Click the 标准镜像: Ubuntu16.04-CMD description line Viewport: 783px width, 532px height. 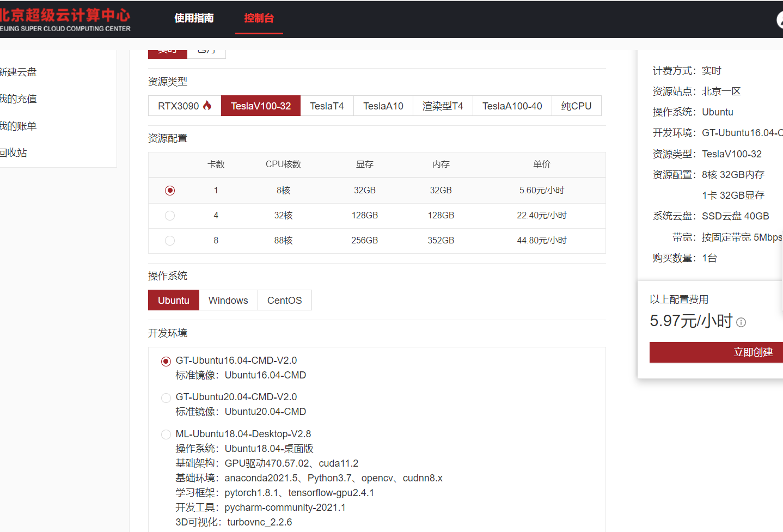(241, 375)
